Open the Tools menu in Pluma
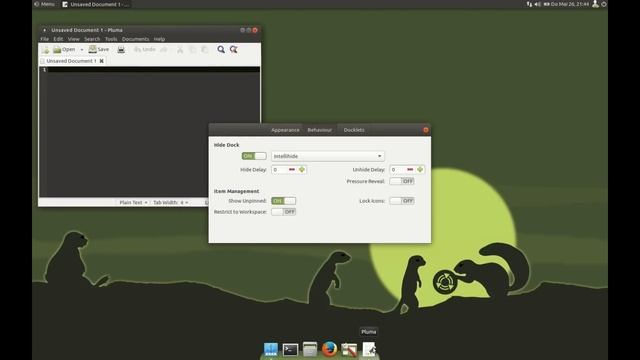 point(111,39)
